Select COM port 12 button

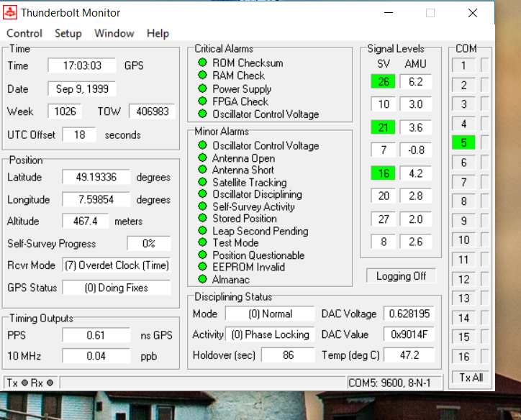pos(463,279)
